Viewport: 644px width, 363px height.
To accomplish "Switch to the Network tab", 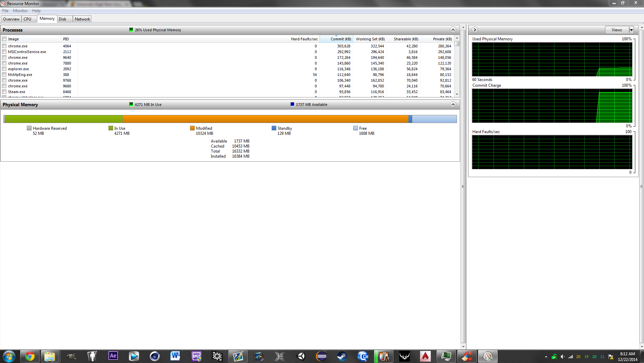I will 82,19.
